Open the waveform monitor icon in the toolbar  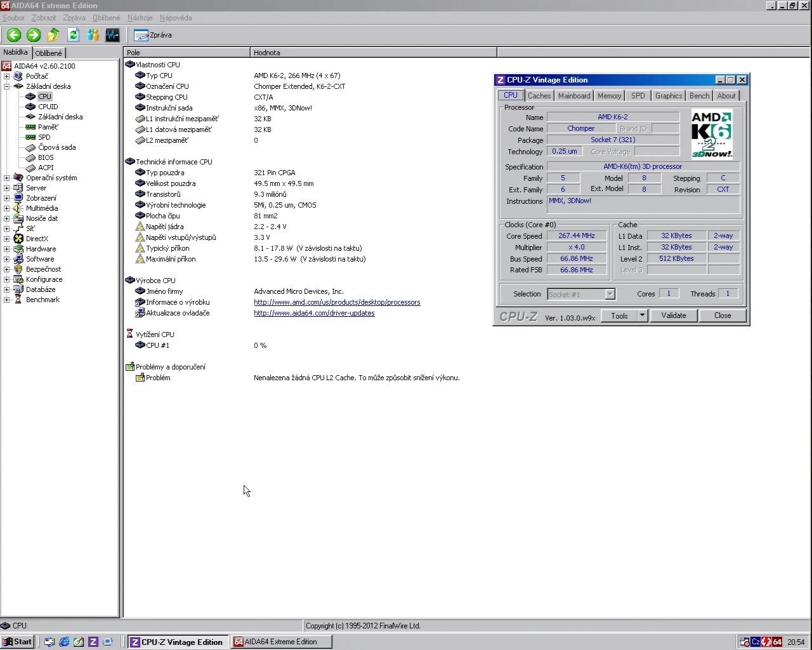pos(112,35)
